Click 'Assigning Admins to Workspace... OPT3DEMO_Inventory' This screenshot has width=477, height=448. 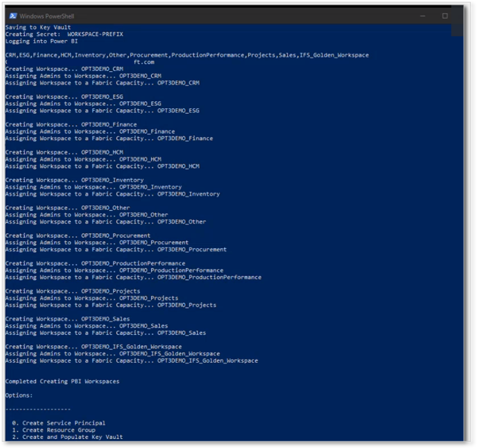pos(93,187)
